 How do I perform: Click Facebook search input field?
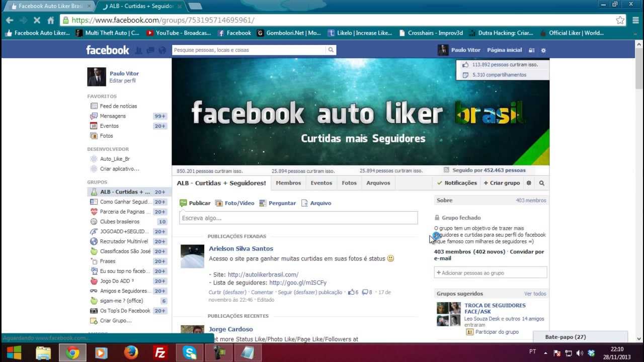click(249, 50)
